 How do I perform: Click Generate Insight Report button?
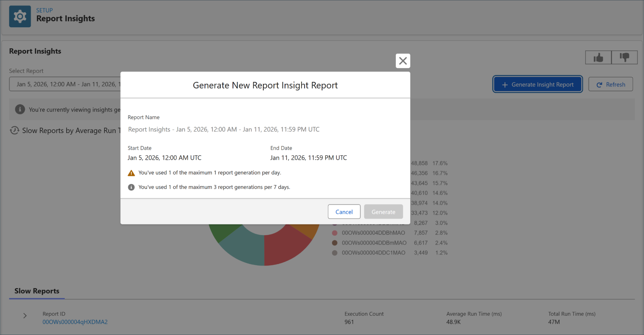(x=537, y=85)
